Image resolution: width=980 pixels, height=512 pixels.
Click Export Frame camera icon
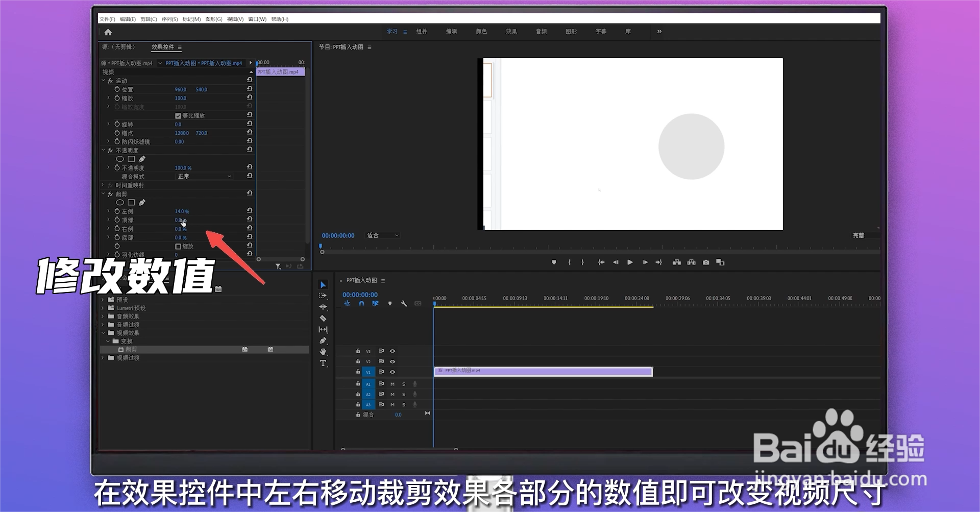(x=706, y=262)
